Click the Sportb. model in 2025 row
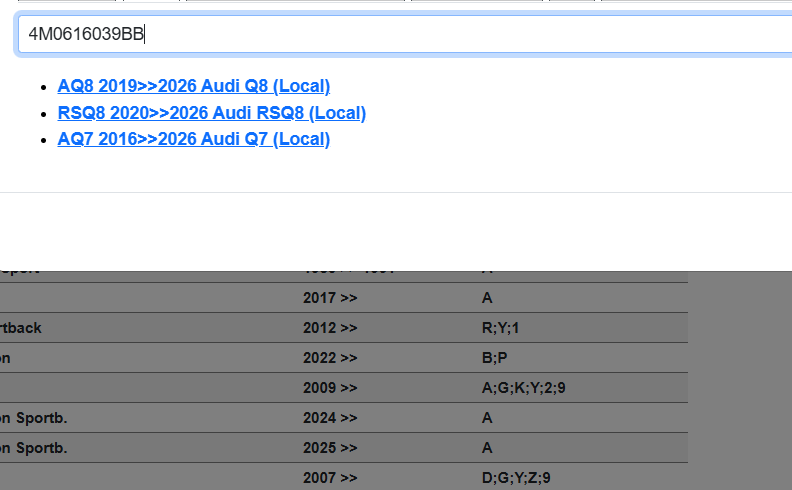Viewport: 792px width, 490px height. (34, 448)
